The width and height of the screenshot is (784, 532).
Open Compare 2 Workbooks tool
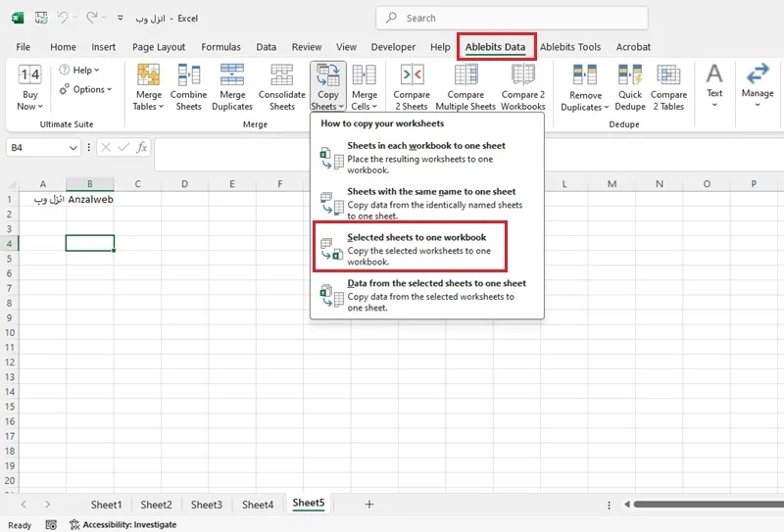[x=523, y=87]
